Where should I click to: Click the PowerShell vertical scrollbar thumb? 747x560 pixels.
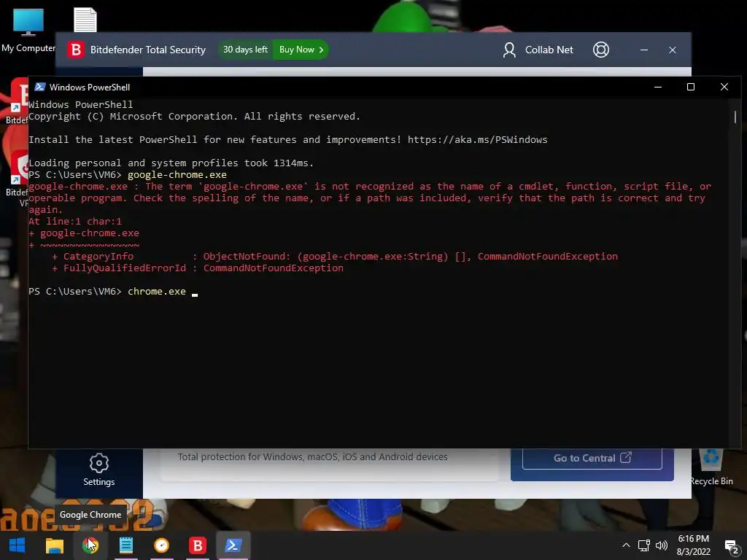point(735,117)
